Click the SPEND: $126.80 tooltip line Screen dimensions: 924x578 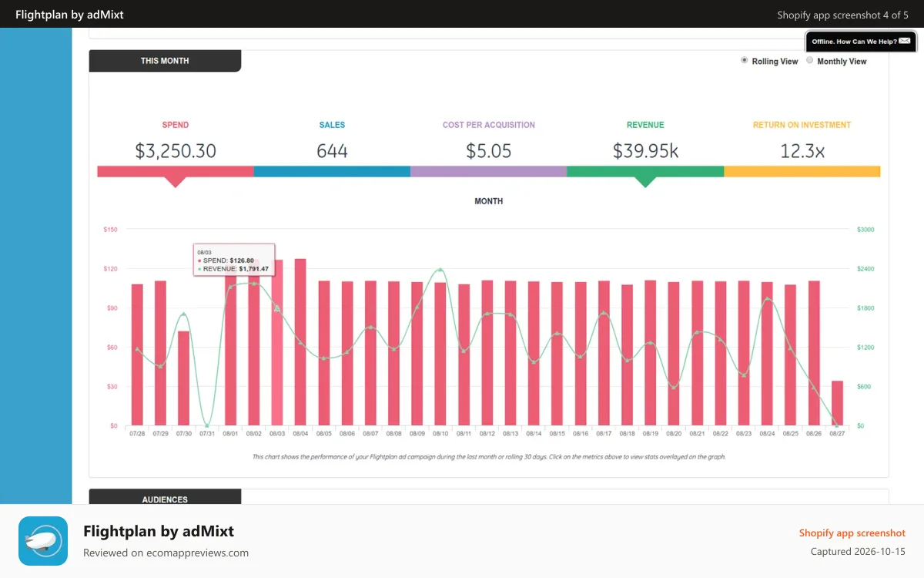(226, 260)
